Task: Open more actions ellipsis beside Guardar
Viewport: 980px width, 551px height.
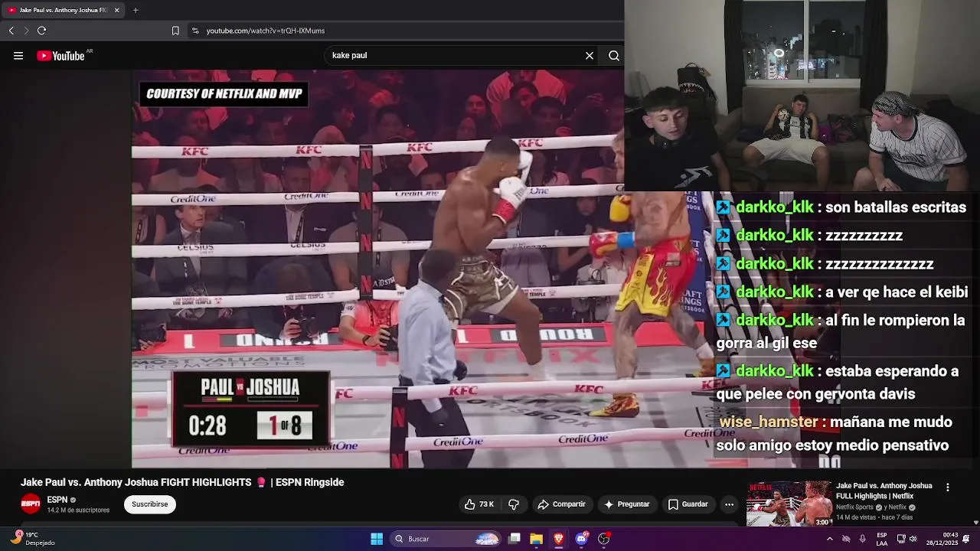Action: click(x=730, y=504)
